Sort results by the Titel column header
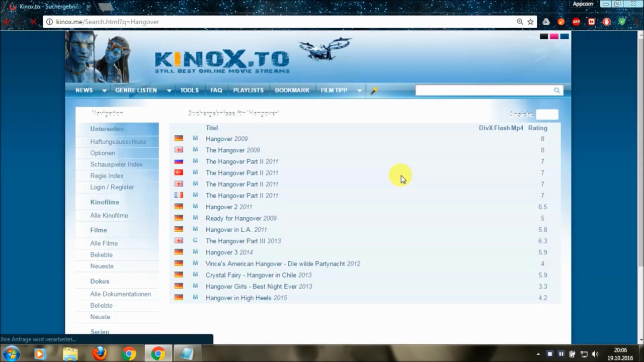This screenshot has height=362, width=644. (212, 128)
